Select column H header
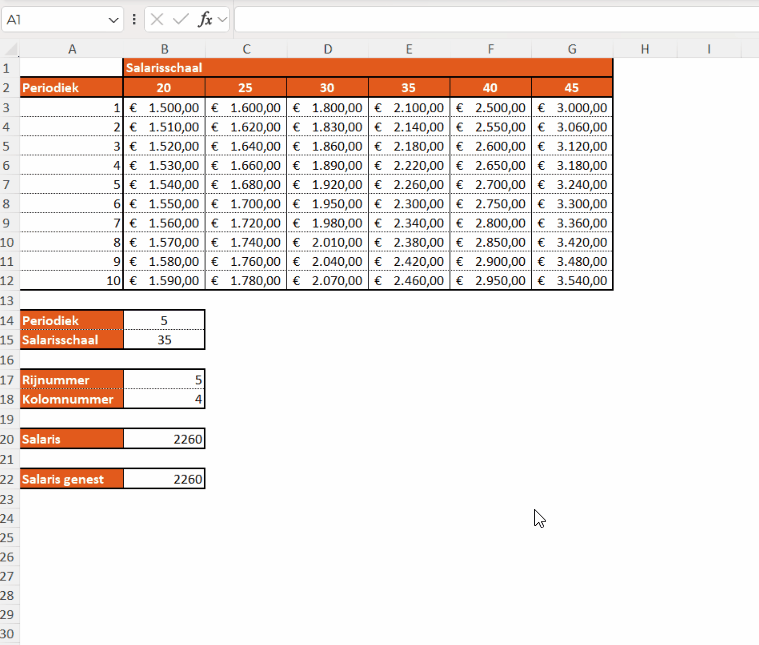Image resolution: width=759 pixels, height=645 pixels. [x=645, y=49]
